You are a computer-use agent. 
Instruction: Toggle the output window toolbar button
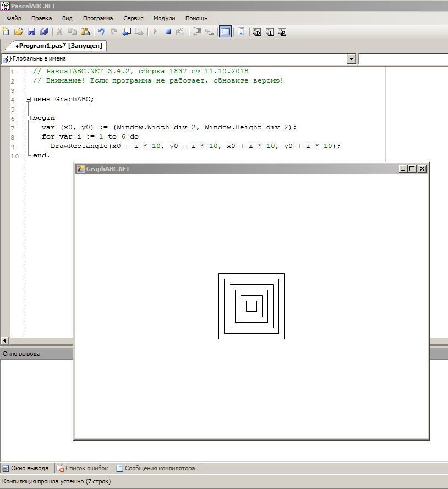click(x=225, y=32)
